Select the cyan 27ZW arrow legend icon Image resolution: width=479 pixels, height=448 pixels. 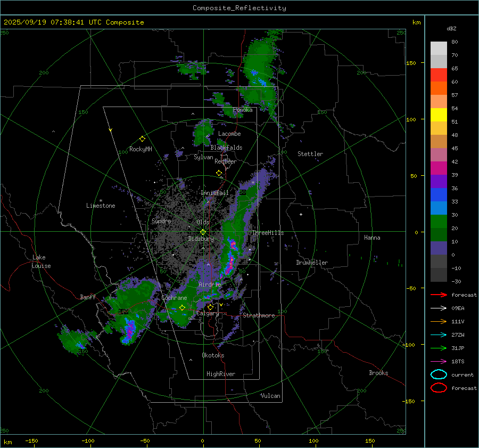[438, 335]
